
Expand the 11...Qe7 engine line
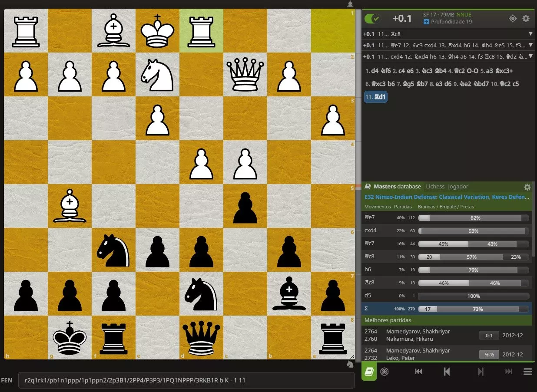(x=530, y=45)
